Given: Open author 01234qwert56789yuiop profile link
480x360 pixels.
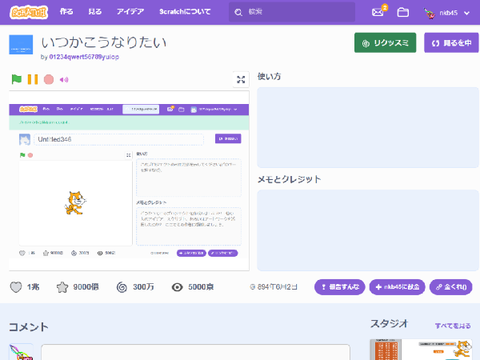Looking at the screenshot, I should tap(84, 57).
